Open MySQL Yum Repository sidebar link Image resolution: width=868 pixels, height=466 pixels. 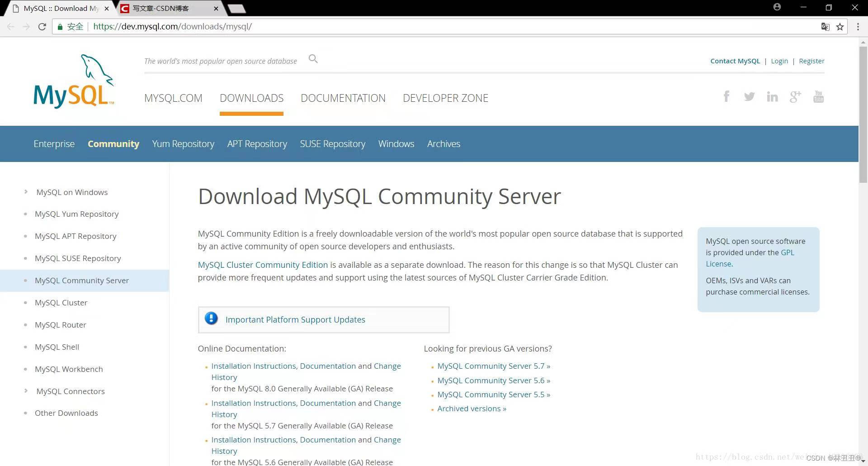77,214
